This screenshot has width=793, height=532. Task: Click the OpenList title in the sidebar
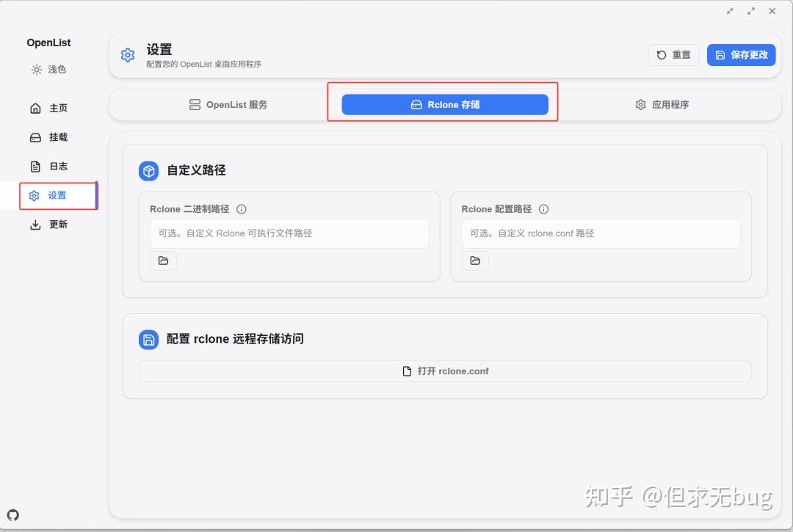48,43
